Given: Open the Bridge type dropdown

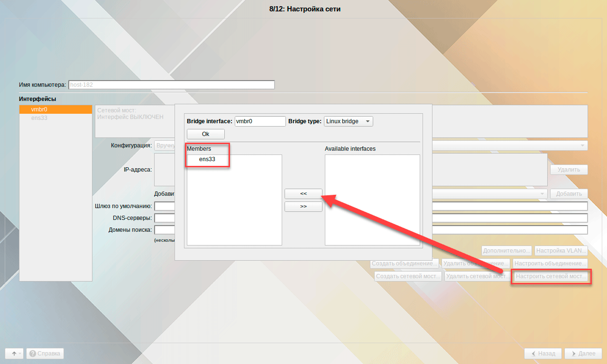Looking at the screenshot, I should tap(349, 121).
